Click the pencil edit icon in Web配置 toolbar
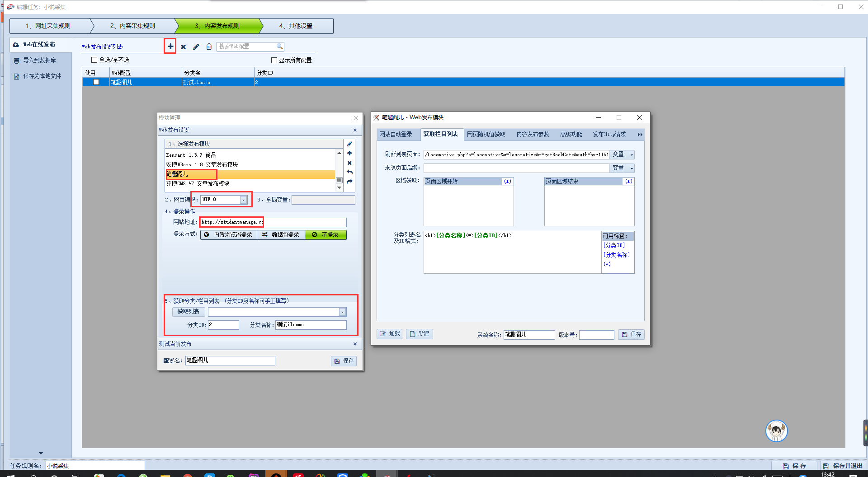This screenshot has width=868, height=477. (196, 47)
